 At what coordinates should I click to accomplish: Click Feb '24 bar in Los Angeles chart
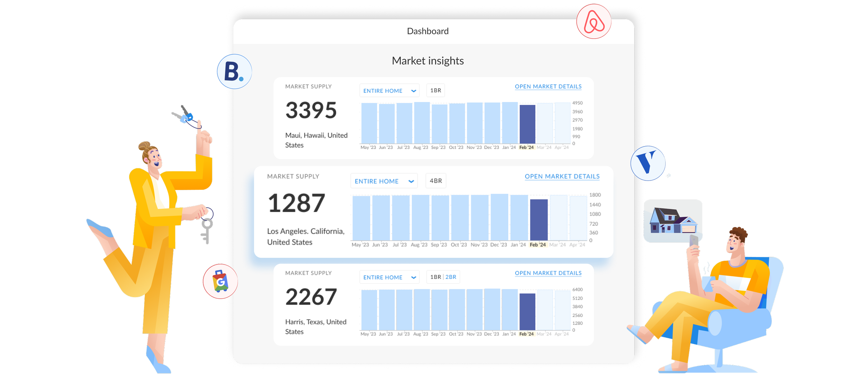539,220
